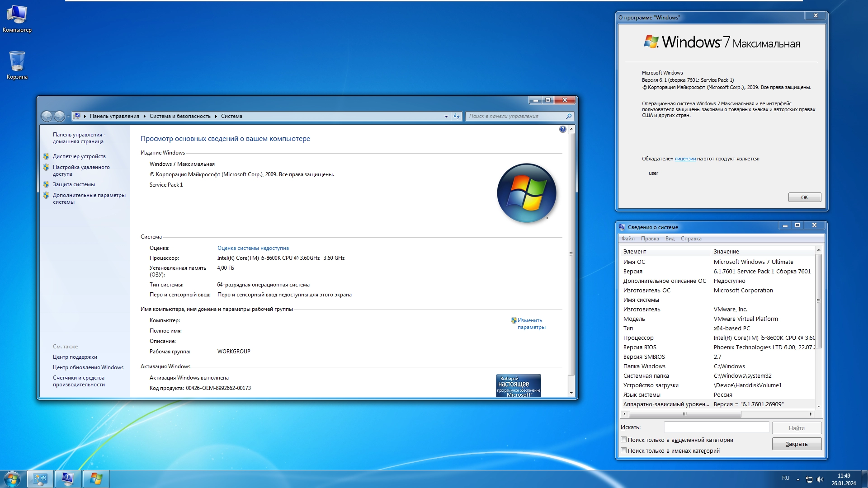Image resolution: width=868 pixels, height=488 pixels.
Task: Click the help question mark icon
Action: [x=562, y=130]
